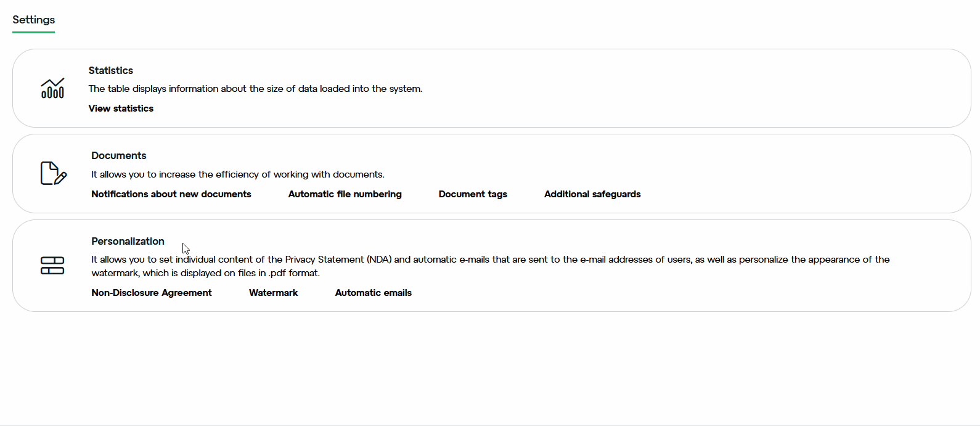The width and height of the screenshot is (980, 426).
Task: Open the Settings tab
Action: point(34,20)
